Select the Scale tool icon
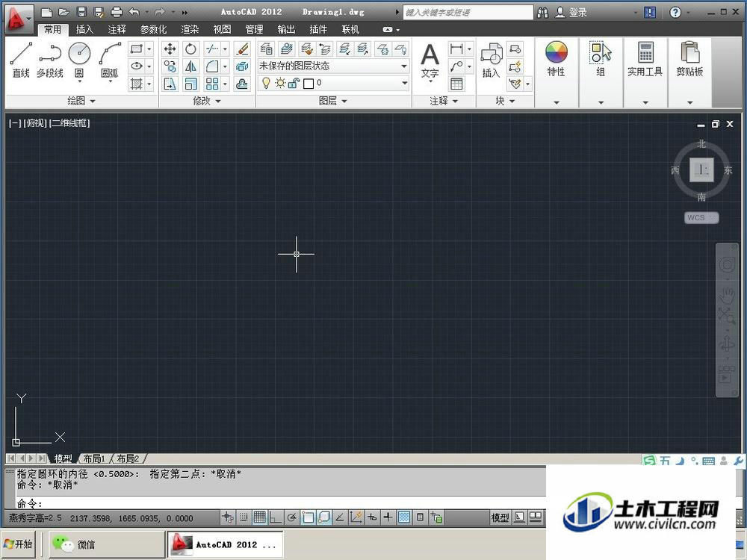This screenshot has height=560, width=747. pos(190,84)
